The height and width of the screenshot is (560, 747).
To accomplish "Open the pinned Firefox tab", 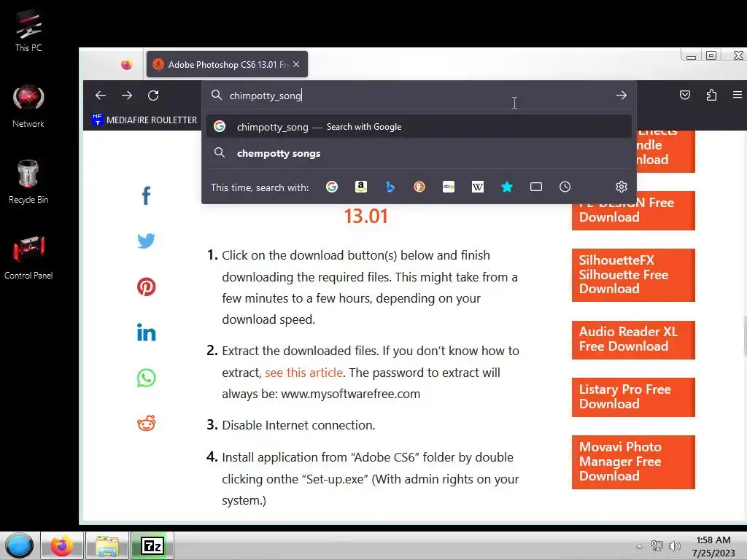I will [x=126, y=64].
